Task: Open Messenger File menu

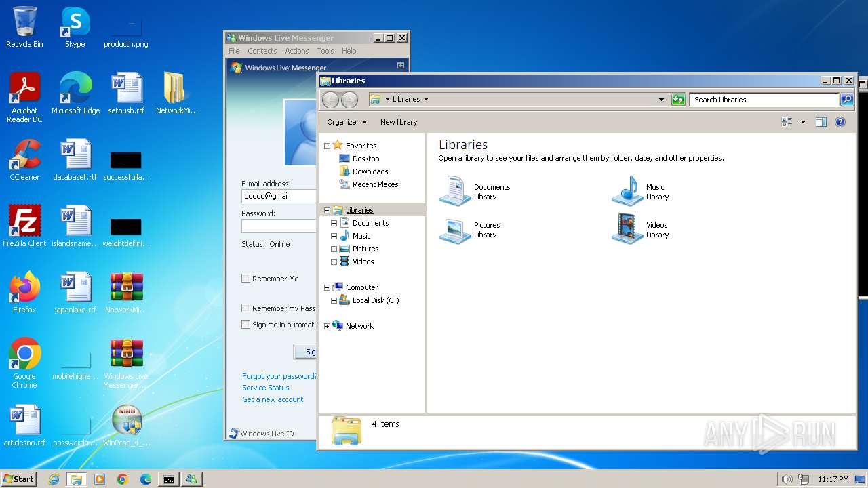Action: pos(234,51)
